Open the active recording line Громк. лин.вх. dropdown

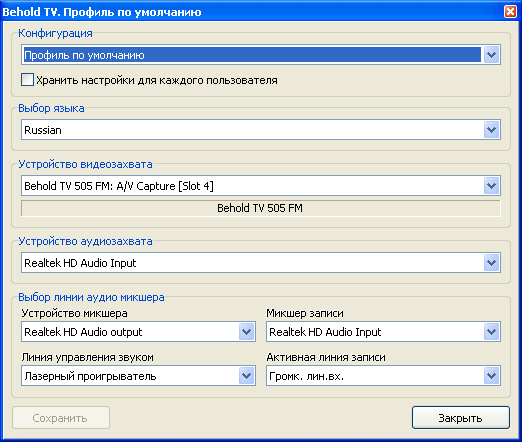[x=383, y=376]
